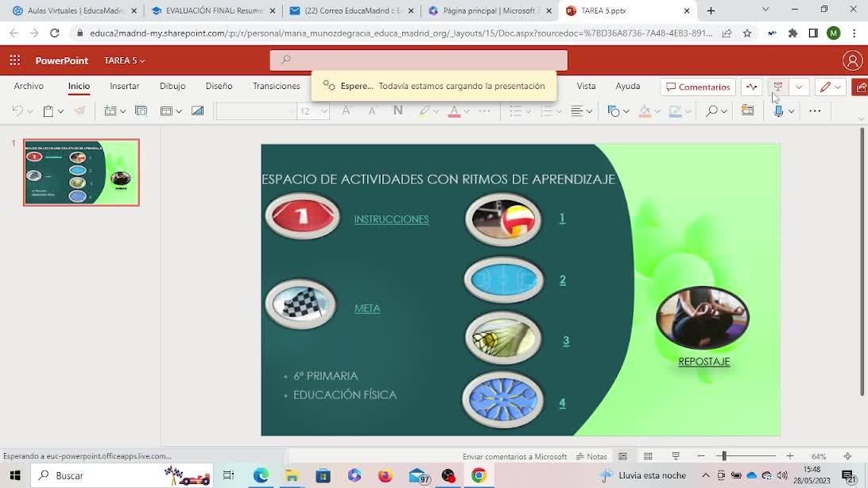The width and height of the screenshot is (868, 488).
Task: Increase font size with the large A
Action: click(x=346, y=111)
